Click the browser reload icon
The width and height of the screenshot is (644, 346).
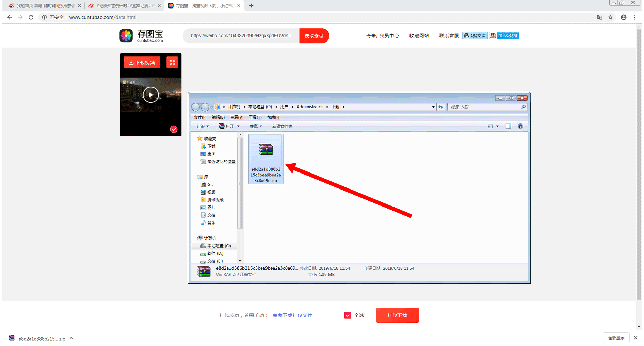tap(31, 17)
